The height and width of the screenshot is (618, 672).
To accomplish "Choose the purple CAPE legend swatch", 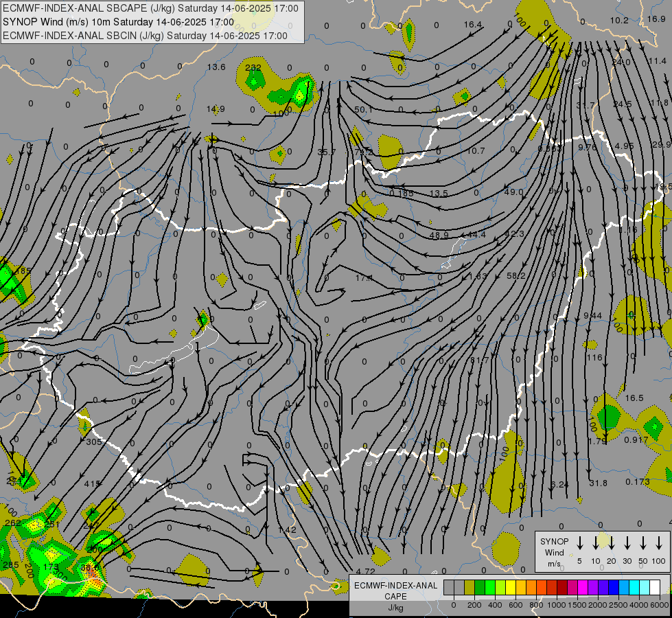I will 592,588.
